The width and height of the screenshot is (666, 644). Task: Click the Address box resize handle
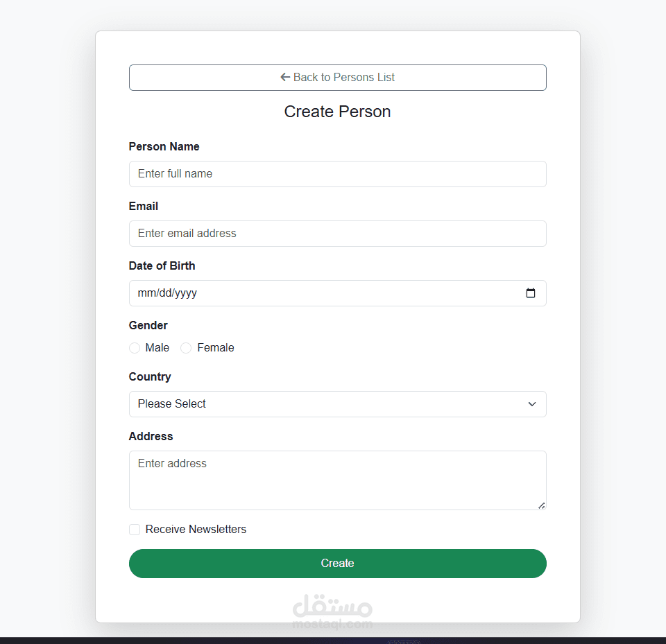(541, 505)
